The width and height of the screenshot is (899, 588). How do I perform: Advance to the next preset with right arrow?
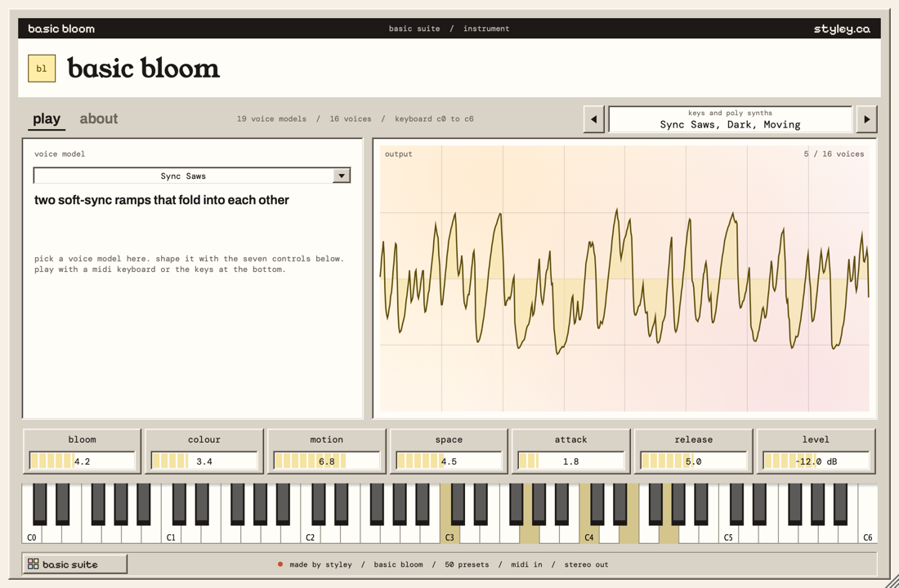[867, 119]
